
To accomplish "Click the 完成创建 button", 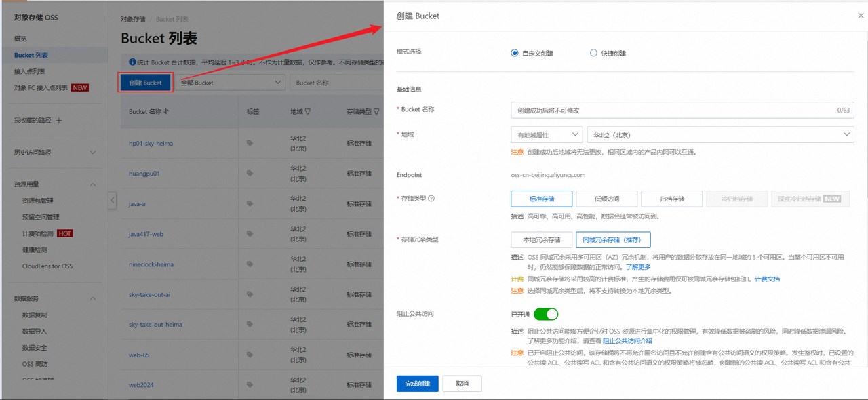I will (x=418, y=383).
